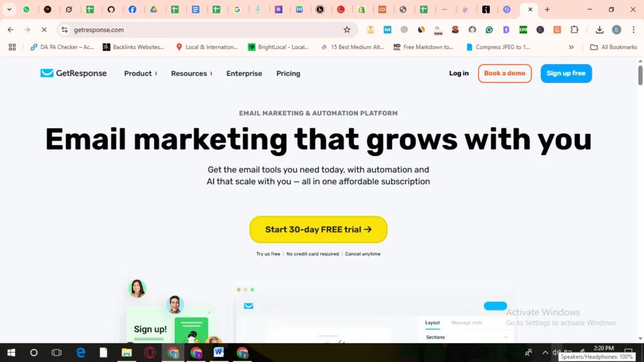Screen dimensions: 644x362
Task: Open 15 Best Medium Alt bookmark
Action: (x=352, y=47)
